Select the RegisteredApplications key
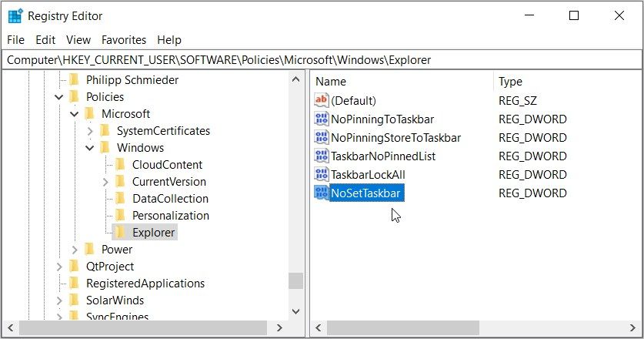The image size is (644, 339). (145, 284)
